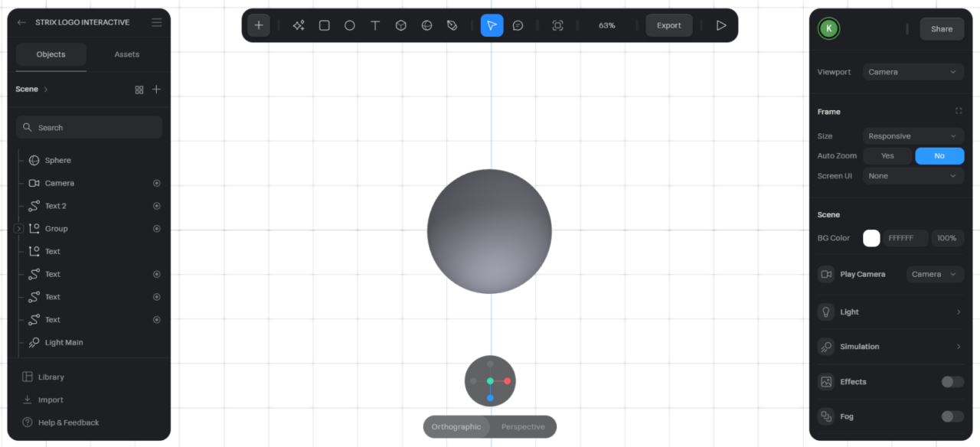The width and height of the screenshot is (980, 447).
Task: Select the Text tool in the toolbar
Action: [375, 25]
